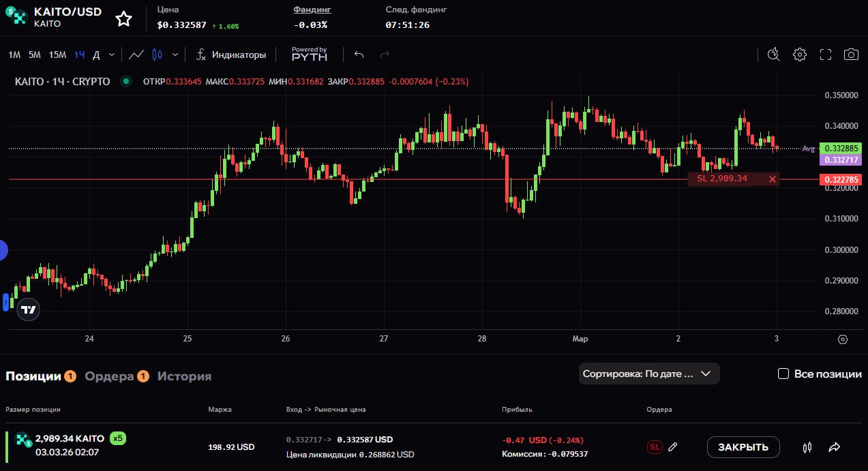Enter fullscreen chart mode
Viewport: 868px width, 471px height.
tap(825, 55)
